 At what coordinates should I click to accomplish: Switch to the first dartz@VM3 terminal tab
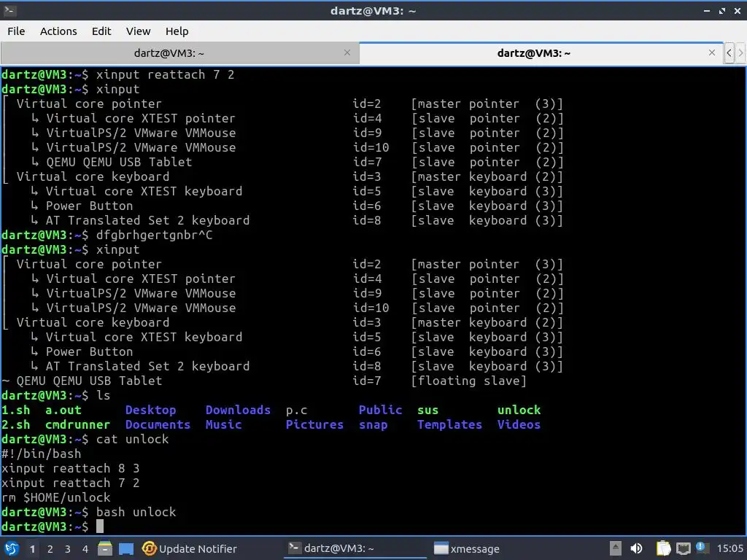pyautogui.click(x=169, y=52)
